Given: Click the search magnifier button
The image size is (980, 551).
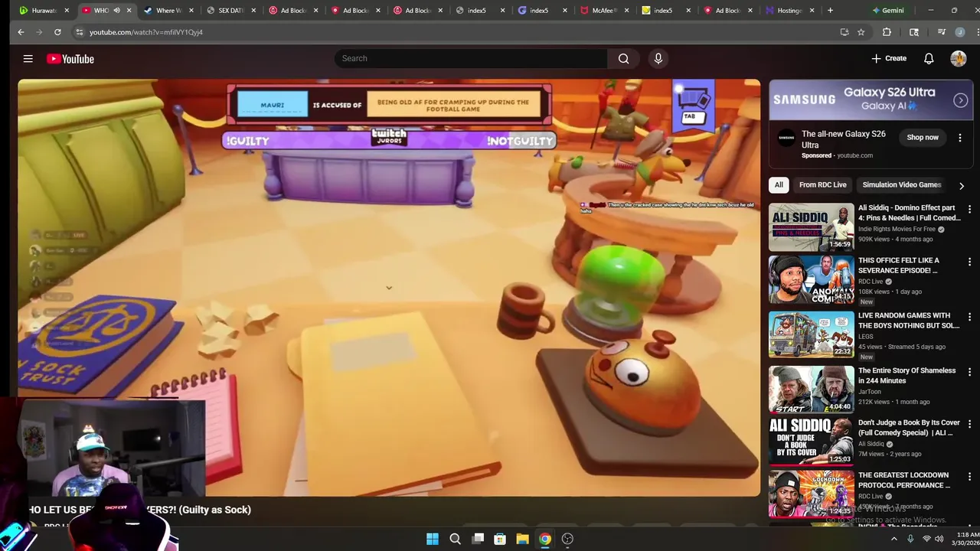Looking at the screenshot, I should [623, 58].
